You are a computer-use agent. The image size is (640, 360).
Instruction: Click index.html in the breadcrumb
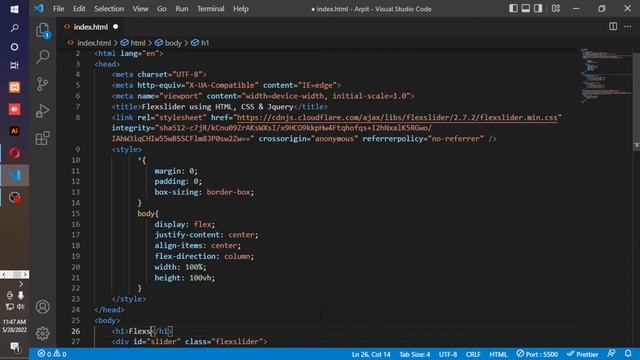point(94,42)
